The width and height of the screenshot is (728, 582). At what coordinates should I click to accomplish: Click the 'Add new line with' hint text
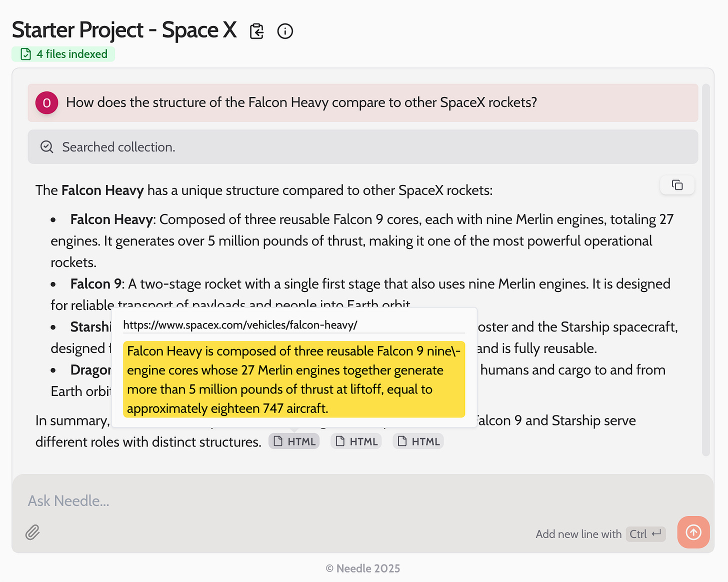click(578, 534)
